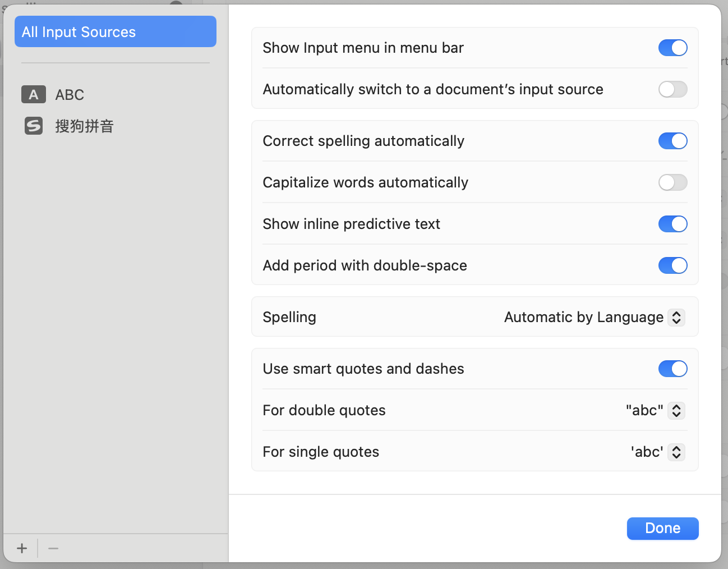Click the Automatic by Language text
The width and height of the screenshot is (728, 569).
(583, 318)
